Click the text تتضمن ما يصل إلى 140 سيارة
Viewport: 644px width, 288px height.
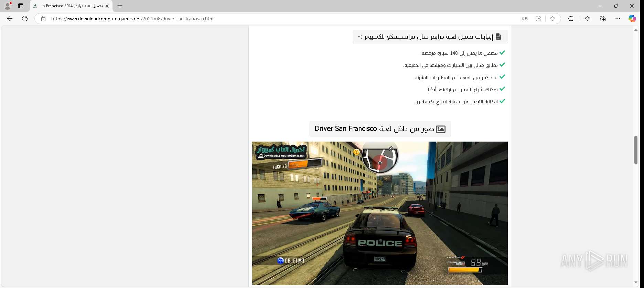[x=459, y=53]
